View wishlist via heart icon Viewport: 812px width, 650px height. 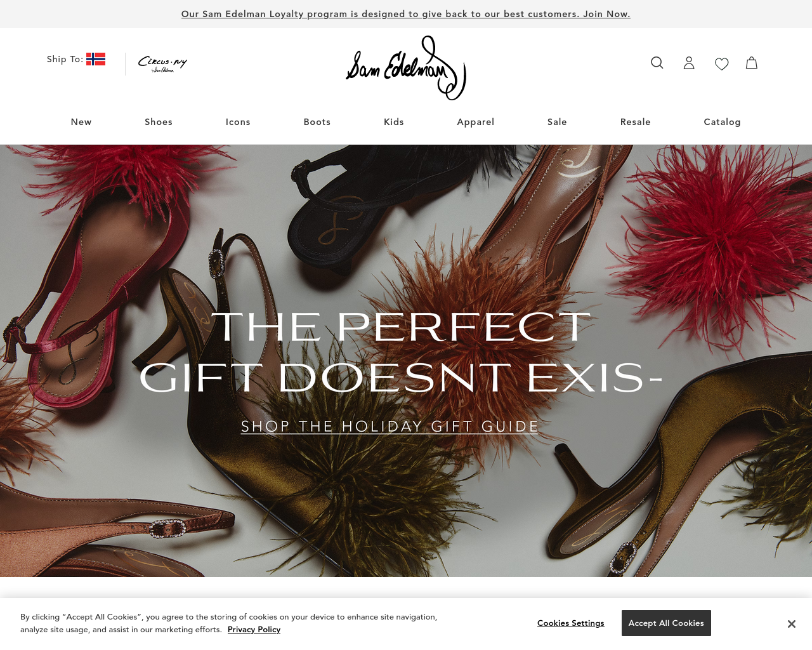tap(721, 63)
